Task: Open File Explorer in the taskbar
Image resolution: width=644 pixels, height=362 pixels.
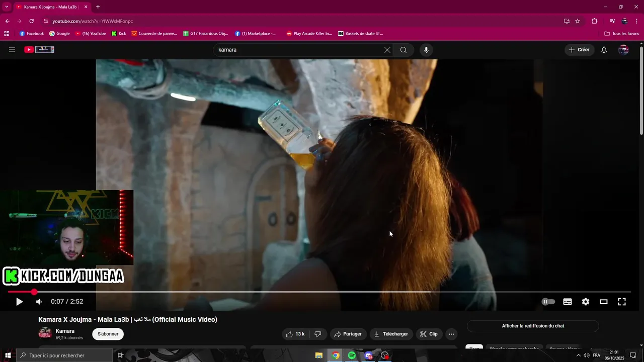Action: coord(319,355)
